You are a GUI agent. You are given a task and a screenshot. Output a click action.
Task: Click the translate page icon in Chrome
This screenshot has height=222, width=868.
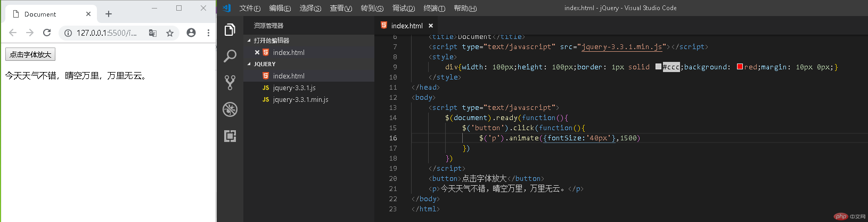click(x=153, y=33)
